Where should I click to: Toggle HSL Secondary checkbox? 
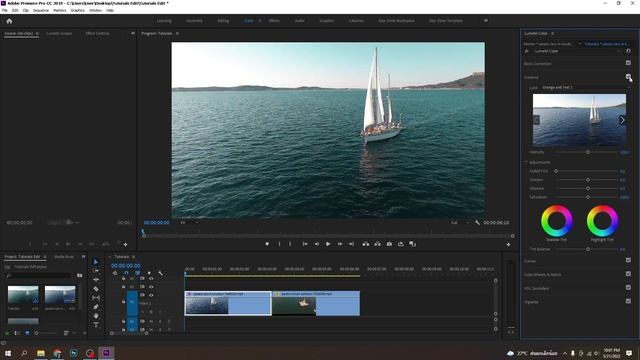(x=628, y=287)
